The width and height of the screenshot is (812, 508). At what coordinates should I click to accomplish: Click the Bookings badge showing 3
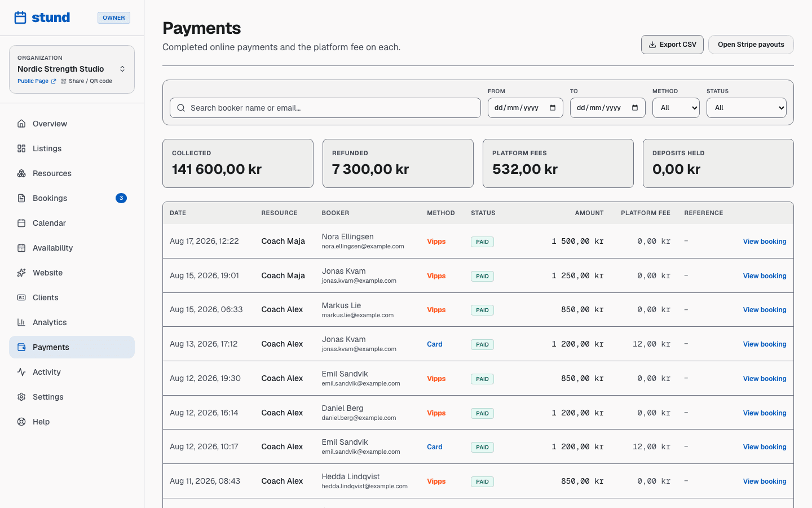(x=121, y=198)
